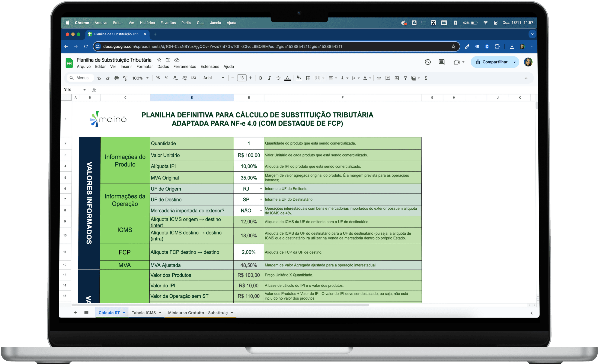Select the paint format tool
The image size is (598, 364).
coord(125,78)
